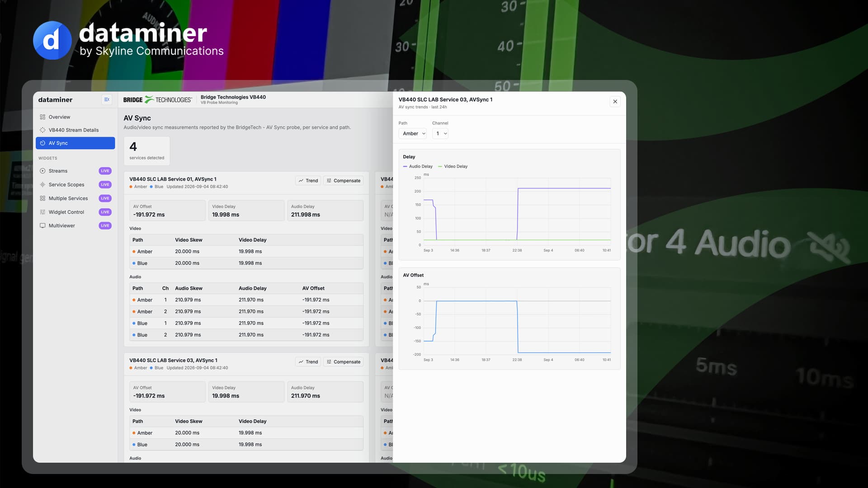Open Trend for Service 03 AVSync 1

pos(308,362)
